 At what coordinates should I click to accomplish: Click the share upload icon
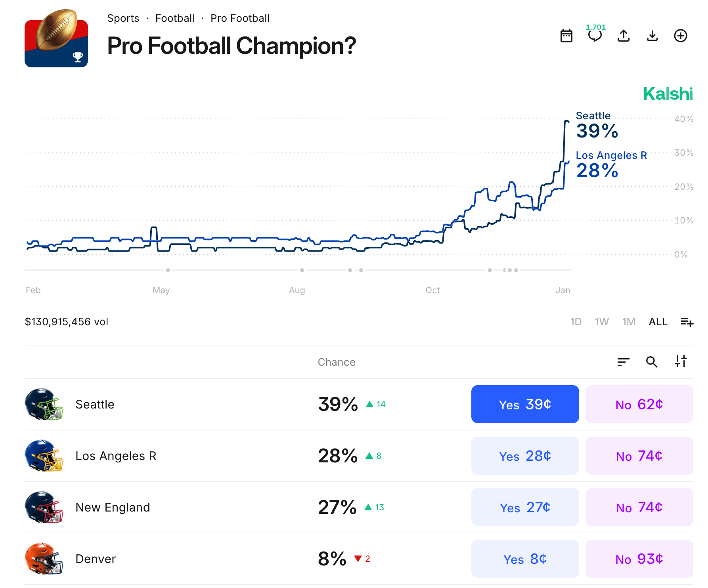[x=624, y=36]
